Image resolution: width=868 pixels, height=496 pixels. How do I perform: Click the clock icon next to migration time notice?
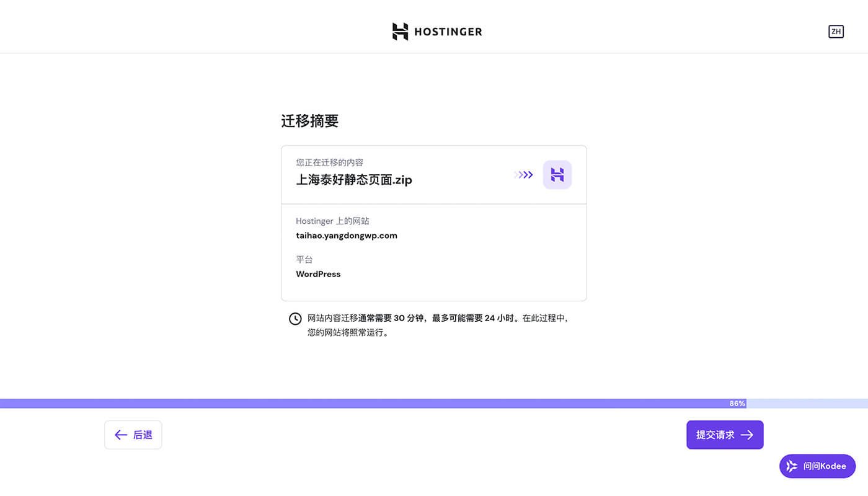tap(294, 318)
